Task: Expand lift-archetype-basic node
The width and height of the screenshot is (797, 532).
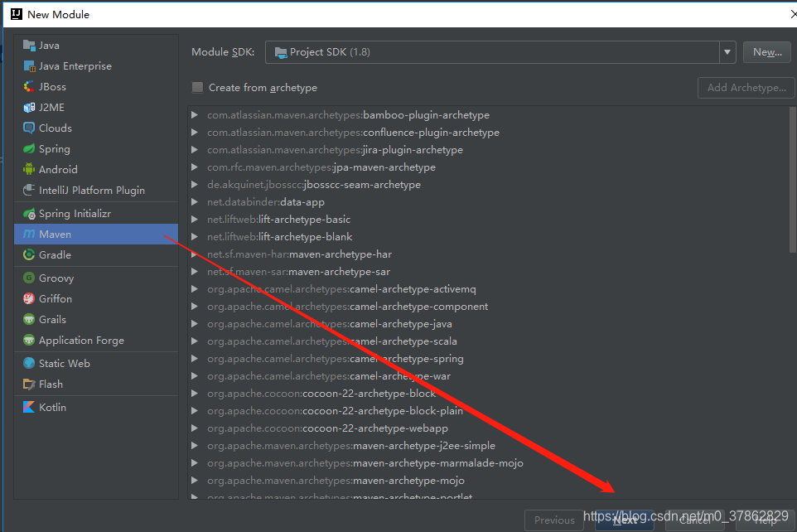Action: coord(194,220)
